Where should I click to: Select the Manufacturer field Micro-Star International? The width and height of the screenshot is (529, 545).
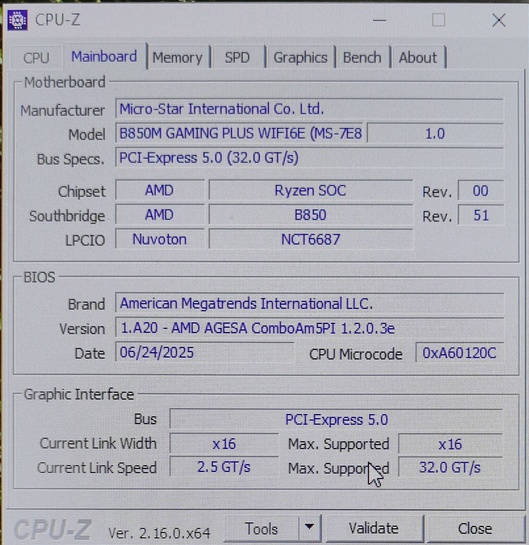point(309,109)
